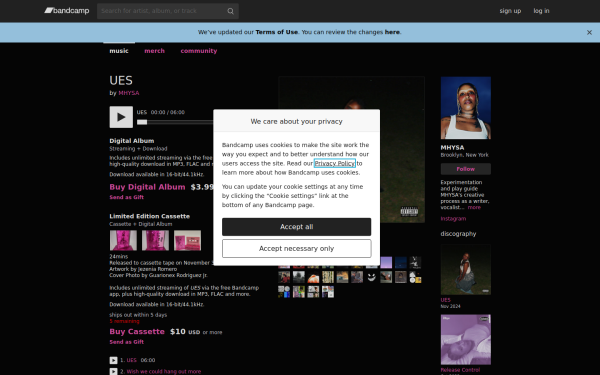Image resolution: width=600 pixels, height=375 pixels.
Task: Play the UES album with the large play button
Action: (121, 117)
